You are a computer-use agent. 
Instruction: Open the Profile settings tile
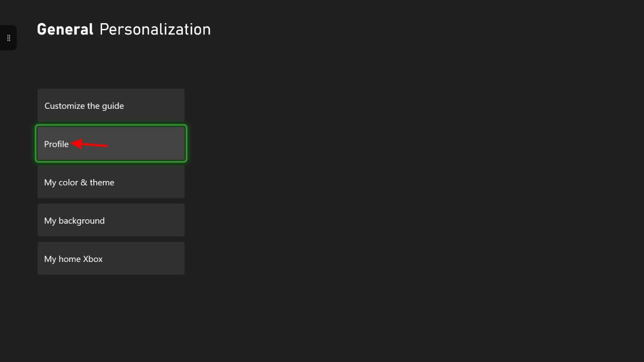point(111,144)
